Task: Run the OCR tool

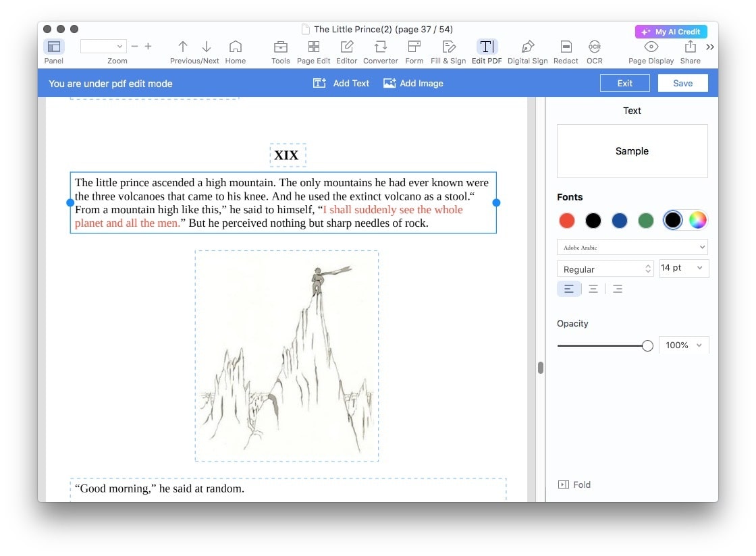Action: tap(595, 47)
